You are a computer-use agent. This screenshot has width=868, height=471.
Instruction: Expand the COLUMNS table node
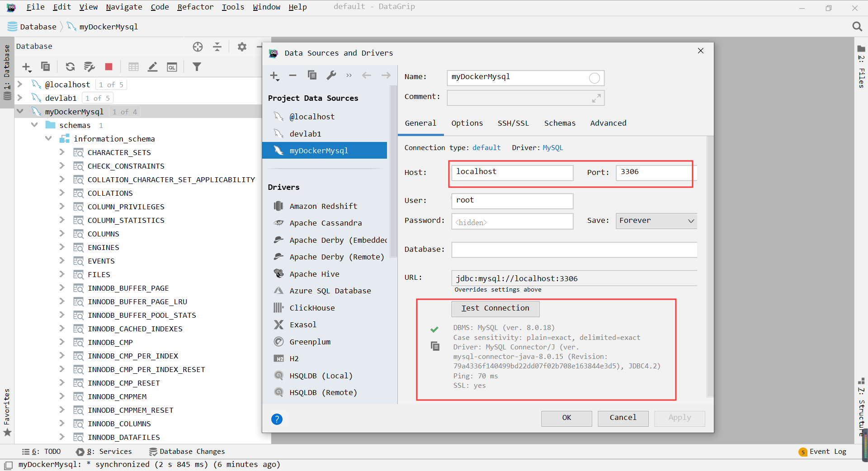pos(62,234)
